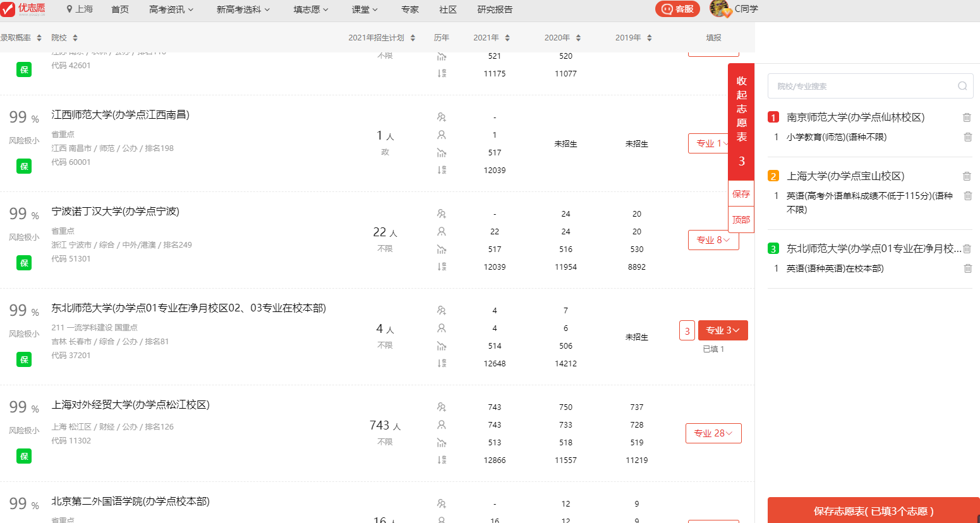Click 保 badge for 上海对外经贸大学
Viewport: 980px width, 523px height.
[x=24, y=456]
